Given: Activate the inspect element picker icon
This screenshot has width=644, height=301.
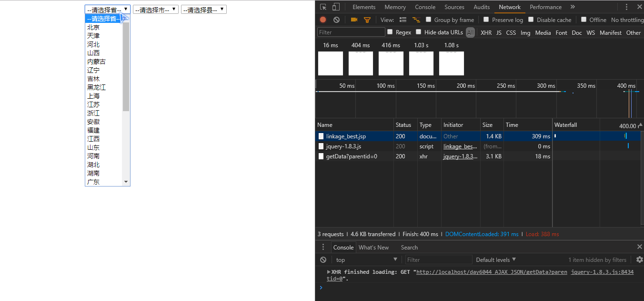Looking at the screenshot, I should pyautogui.click(x=323, y=7).
